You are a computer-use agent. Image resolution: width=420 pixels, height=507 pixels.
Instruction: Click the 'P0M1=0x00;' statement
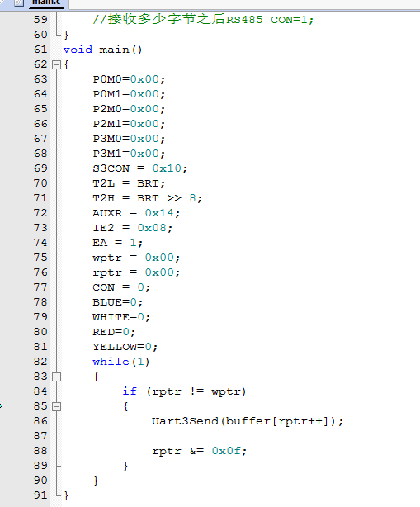point(129,94)
